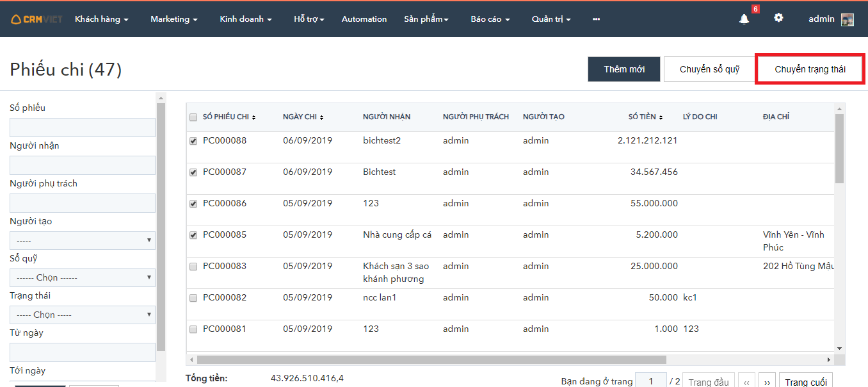Sort by Số phiếu chi column arrows
Viewport: 868px width, 387px height.
[254, 117]
